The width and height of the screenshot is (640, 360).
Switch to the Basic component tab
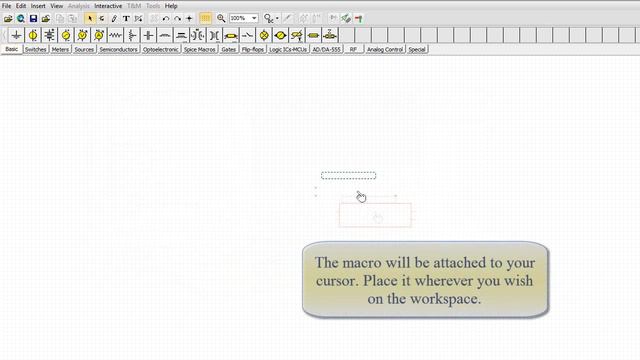11,49
